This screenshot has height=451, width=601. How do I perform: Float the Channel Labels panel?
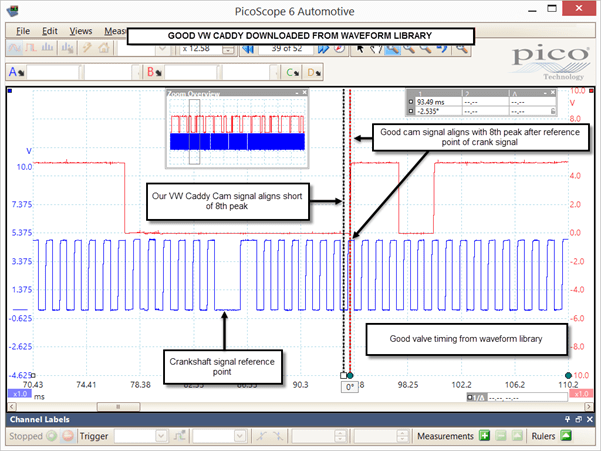click(x=578, y=419)
